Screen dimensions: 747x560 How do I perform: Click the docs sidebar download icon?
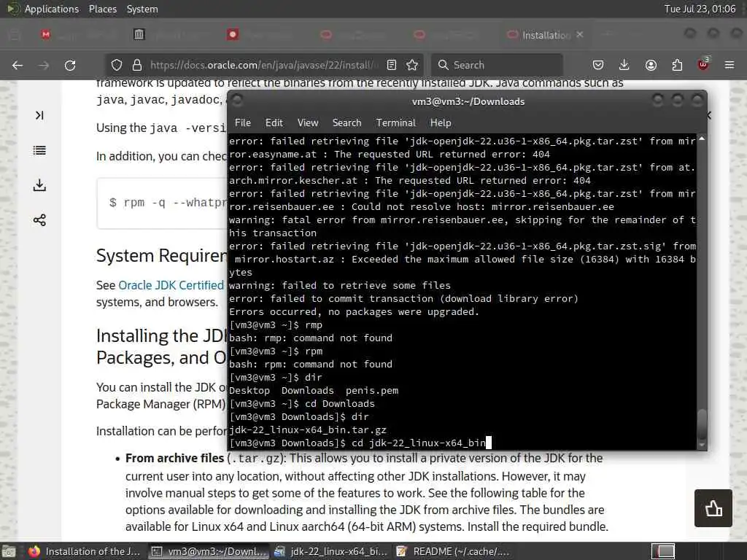pos(39,184)
